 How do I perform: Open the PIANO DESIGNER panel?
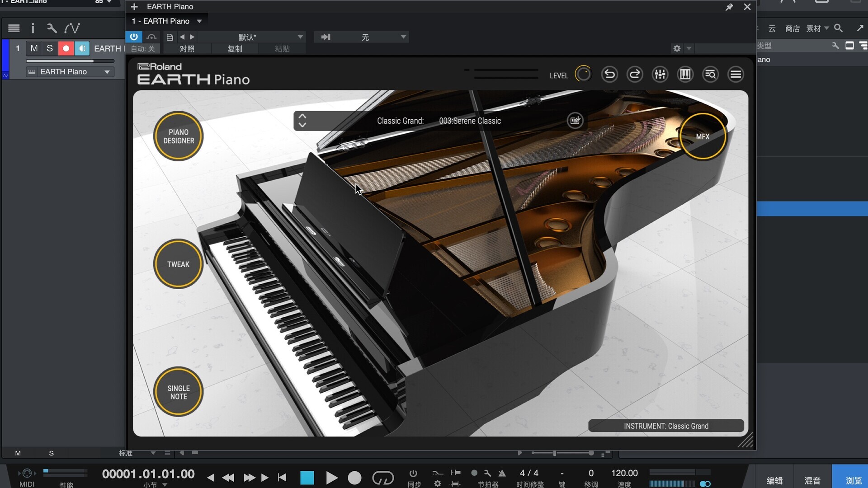(x=179, y=136)
